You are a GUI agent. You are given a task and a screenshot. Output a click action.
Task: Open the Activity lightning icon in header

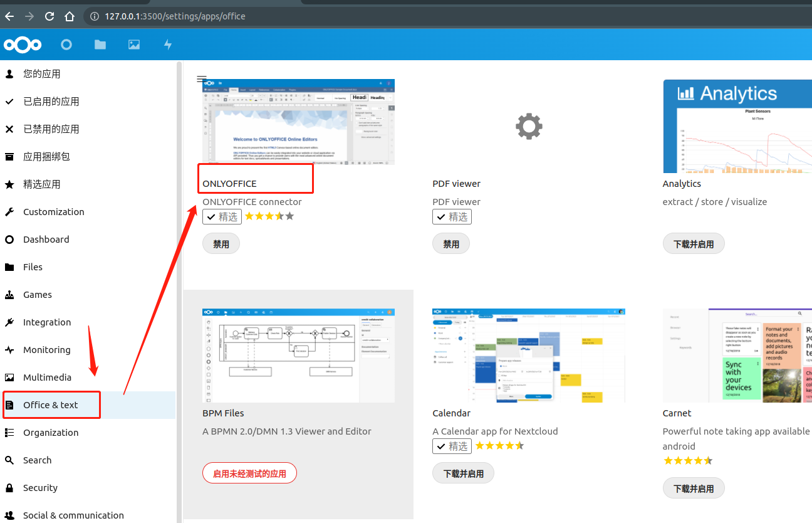click(x=167, y=45)
